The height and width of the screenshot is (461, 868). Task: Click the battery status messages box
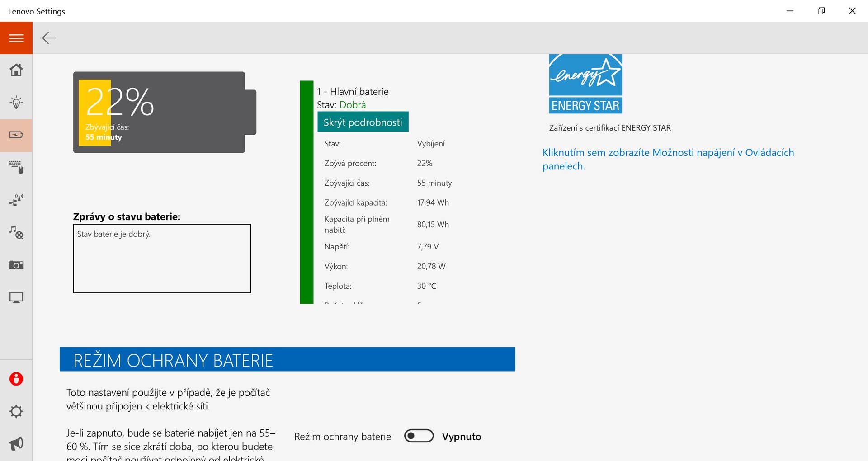point(162,259)
